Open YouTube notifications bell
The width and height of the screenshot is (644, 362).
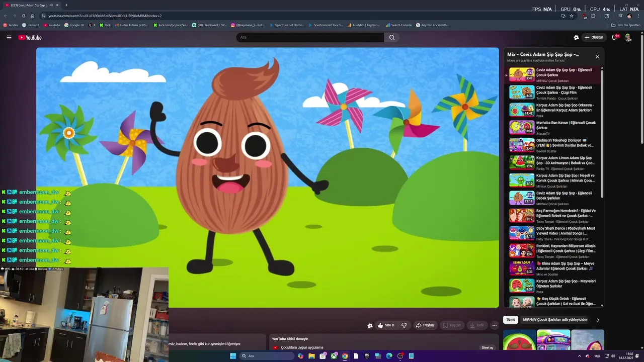click(x=615, y=38)
